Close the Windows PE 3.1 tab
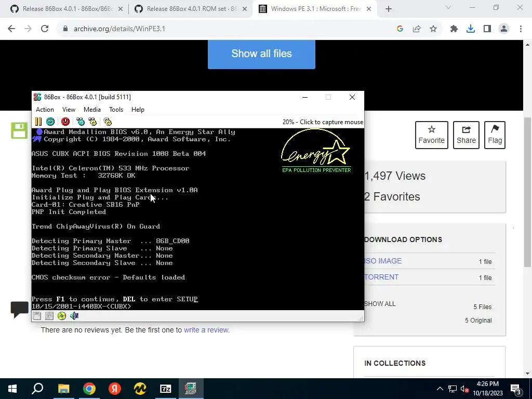 coord(369,9)
